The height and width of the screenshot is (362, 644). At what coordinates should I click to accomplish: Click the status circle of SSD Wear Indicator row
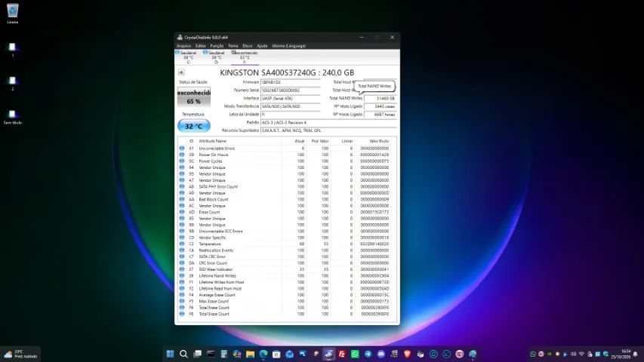[x=182, y=269]
